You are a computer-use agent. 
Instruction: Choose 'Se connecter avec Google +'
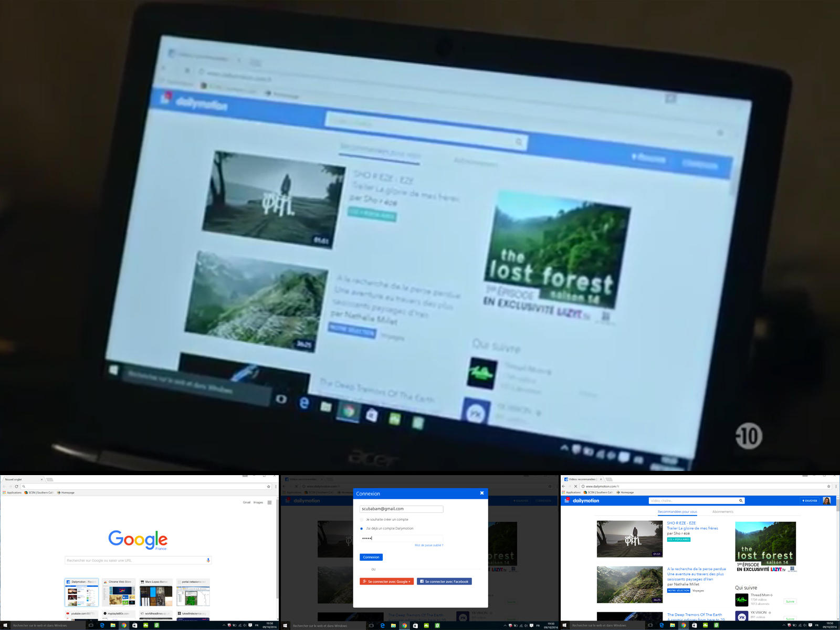386,581
